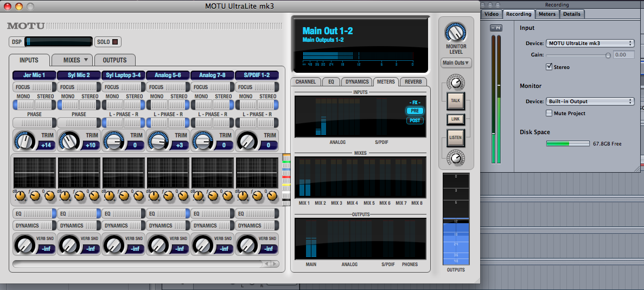
Task: Open Monitor Device Built-in Output dropdown
Action: tap(590, 101)
